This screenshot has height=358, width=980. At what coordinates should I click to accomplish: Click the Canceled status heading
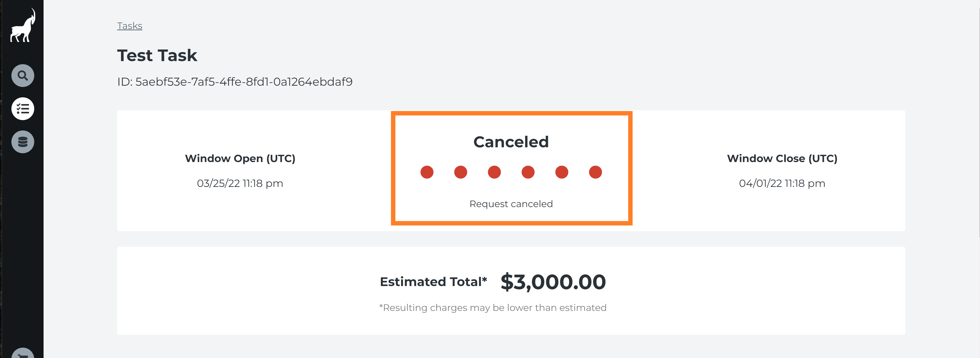pyautogui.click(x=511, y=142)
